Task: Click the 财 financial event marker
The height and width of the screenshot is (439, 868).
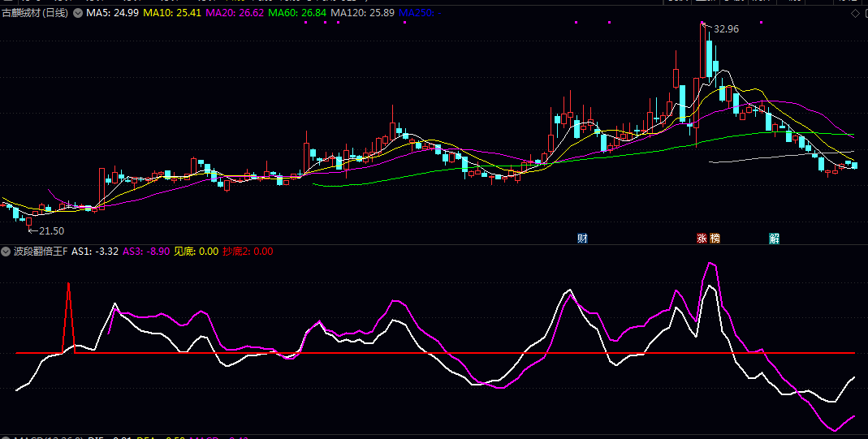Action: pyautogui.click(x=582, y=238)
